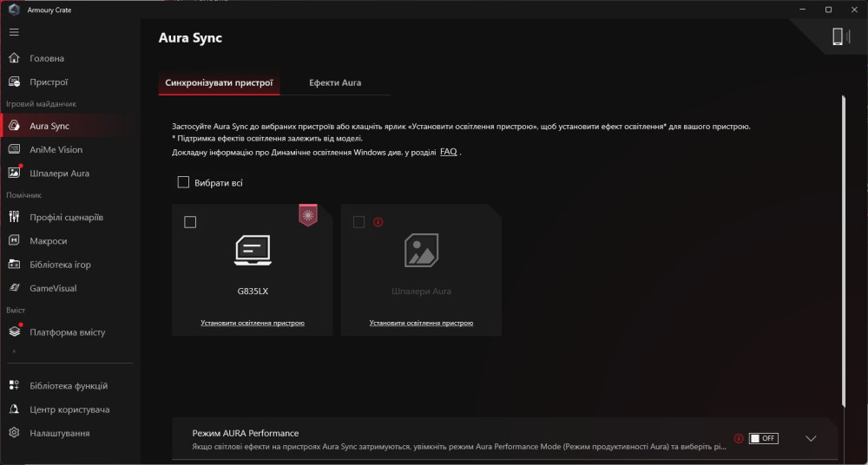Screen dimensions: 868x465
Task: Click the G835LX device name
Action: tap(253, 291)
